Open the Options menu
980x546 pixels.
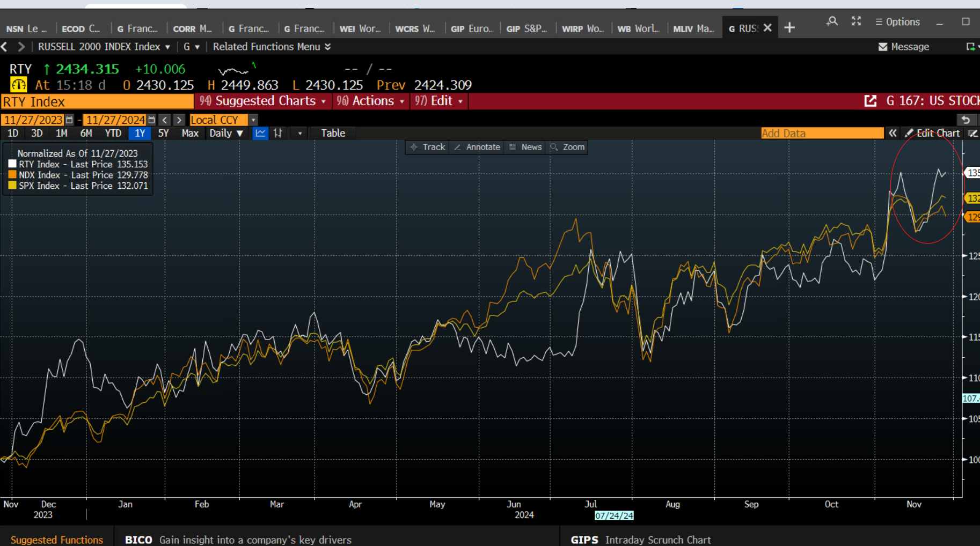[897, 22]
